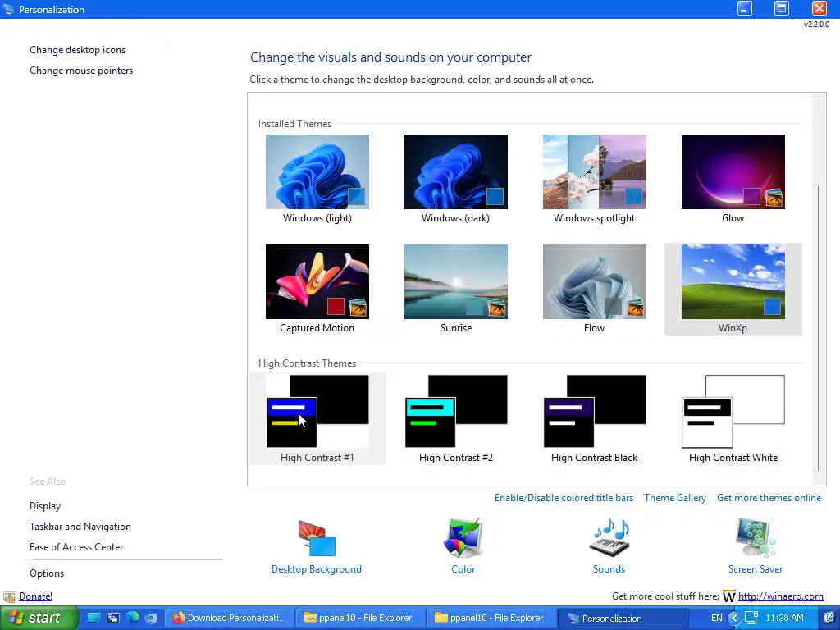This screenshot has height=630, width=840.
Task: Apply High Contrast #1 theme
Action: [317, 419]
